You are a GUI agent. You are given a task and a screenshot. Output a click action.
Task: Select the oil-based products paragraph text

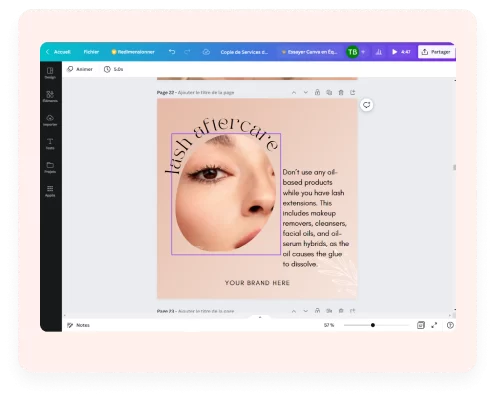[x=316, y=218]
